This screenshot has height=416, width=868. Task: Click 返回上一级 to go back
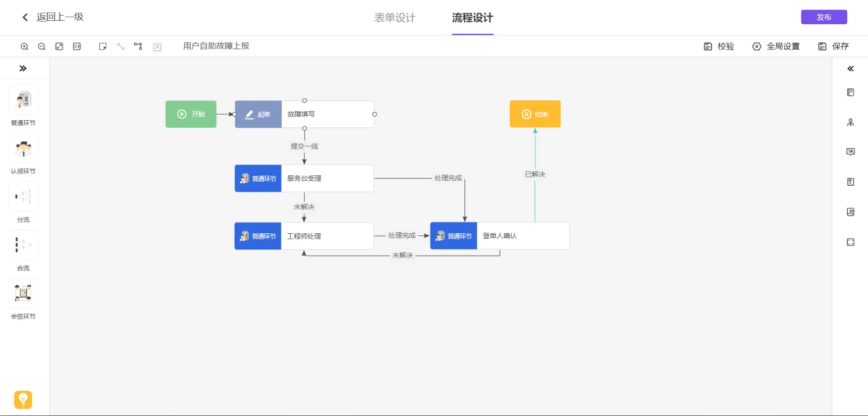[52, 17]
